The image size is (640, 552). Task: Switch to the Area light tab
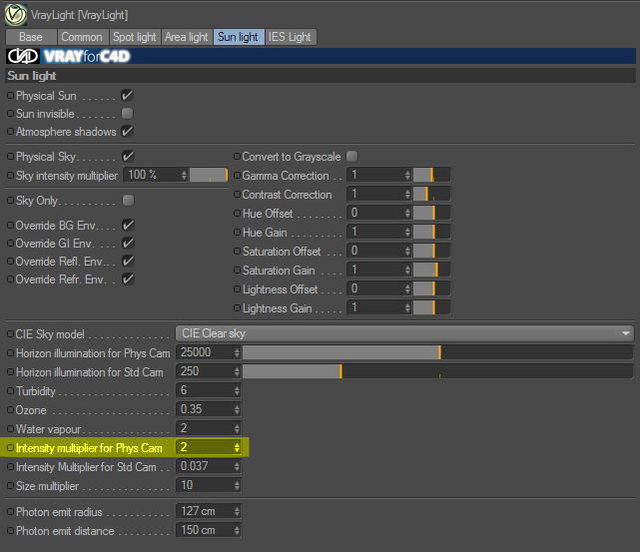click(187, 37)
